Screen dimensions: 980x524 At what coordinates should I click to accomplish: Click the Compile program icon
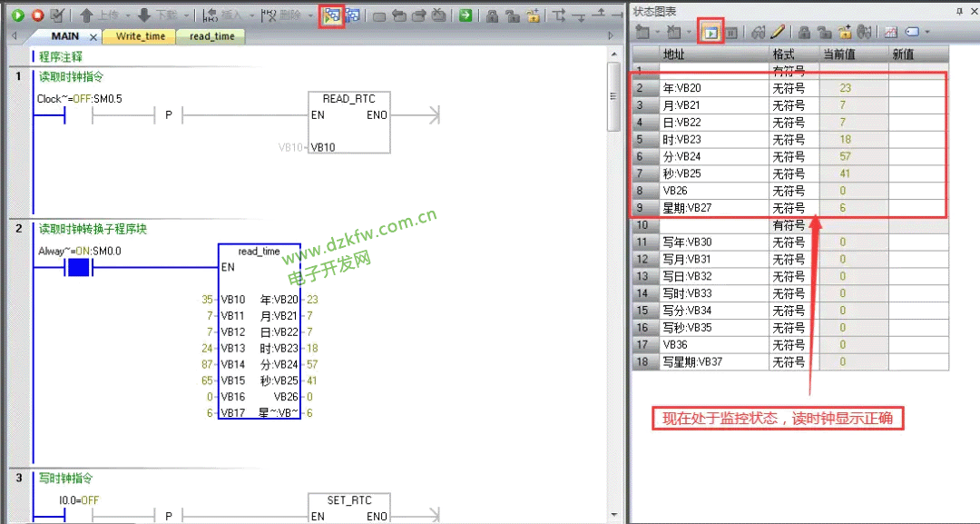click(x=57, y=15)
